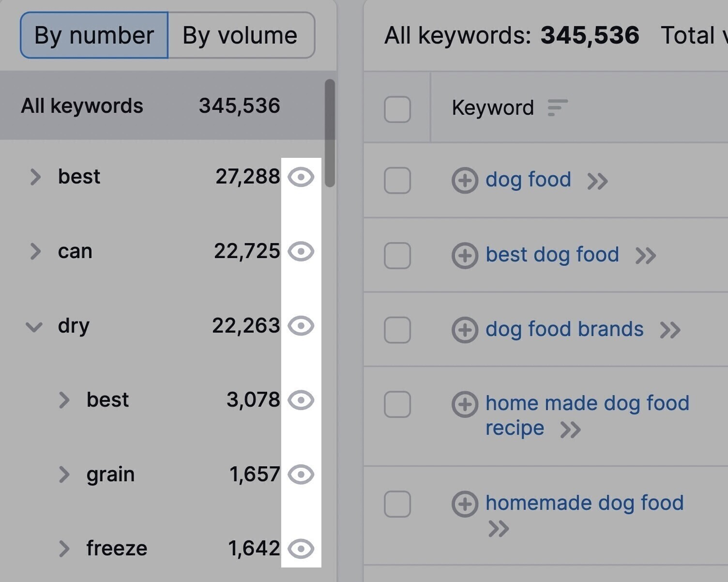This screenshot has height=582, width=728.
Task: Click double arrows after best dog food
Action: 646,256
